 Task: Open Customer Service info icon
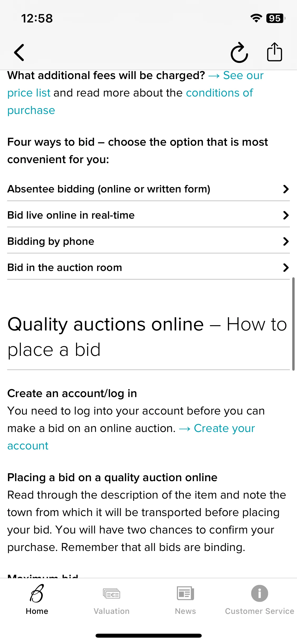pyautogui.click(x=260, y=593)
